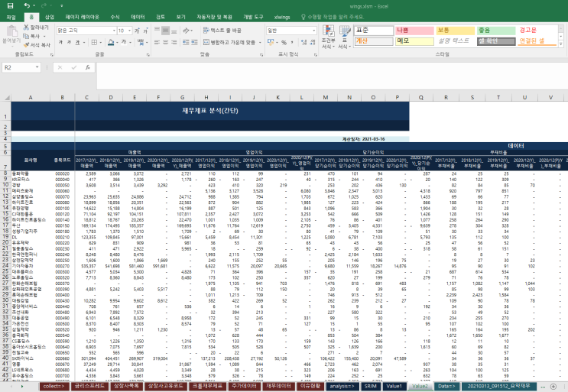Toggle merge and center (병합하고 가운데 맞춤)

click(x=229, y=42)
